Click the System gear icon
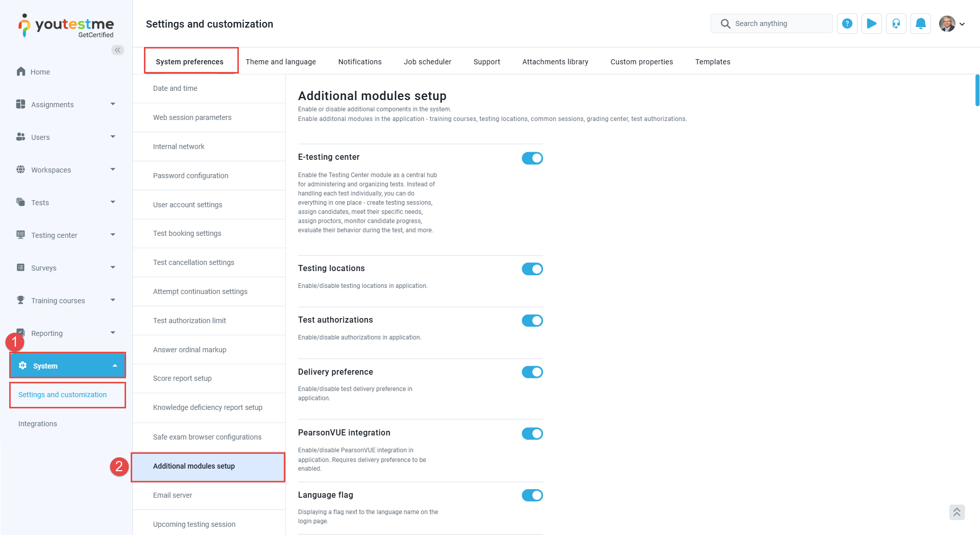The image size is (980, 535). pyautogui.click(x=22, y=366)
